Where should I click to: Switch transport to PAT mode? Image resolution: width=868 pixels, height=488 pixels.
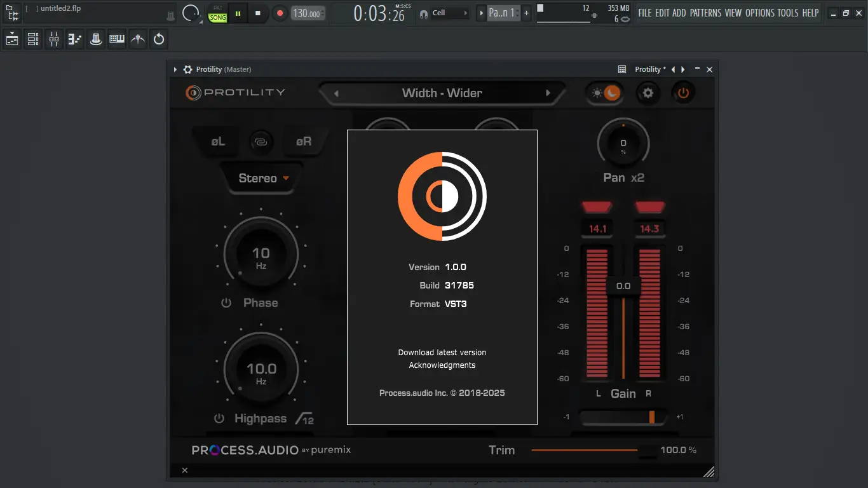[x=218, y=8]
